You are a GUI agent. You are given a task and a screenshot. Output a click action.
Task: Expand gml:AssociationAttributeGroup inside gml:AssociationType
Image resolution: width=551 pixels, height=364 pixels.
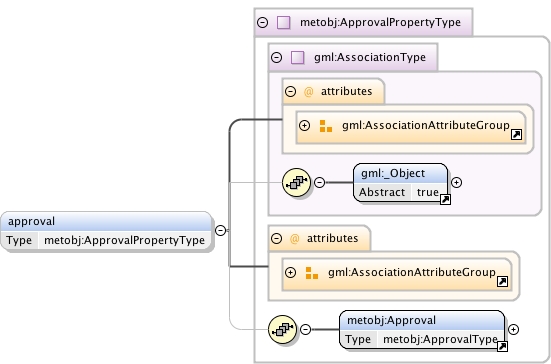click(x=304, y=125)
